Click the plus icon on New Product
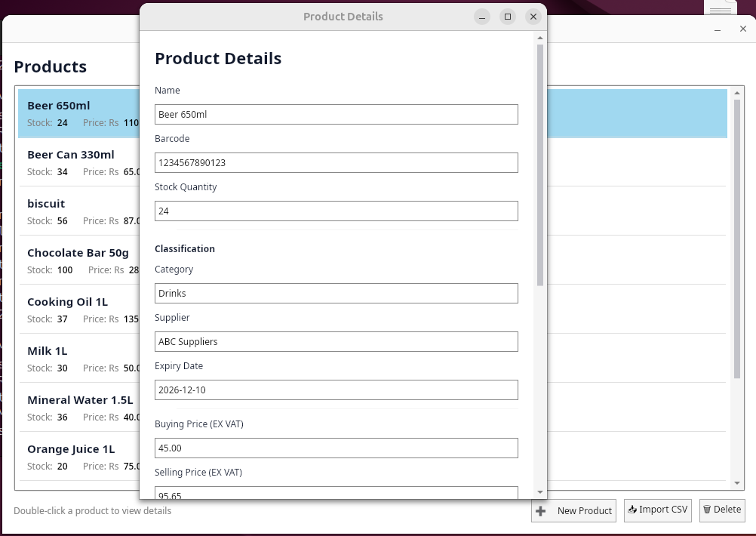This screenshot has width=756, height=536. [540, 511]
